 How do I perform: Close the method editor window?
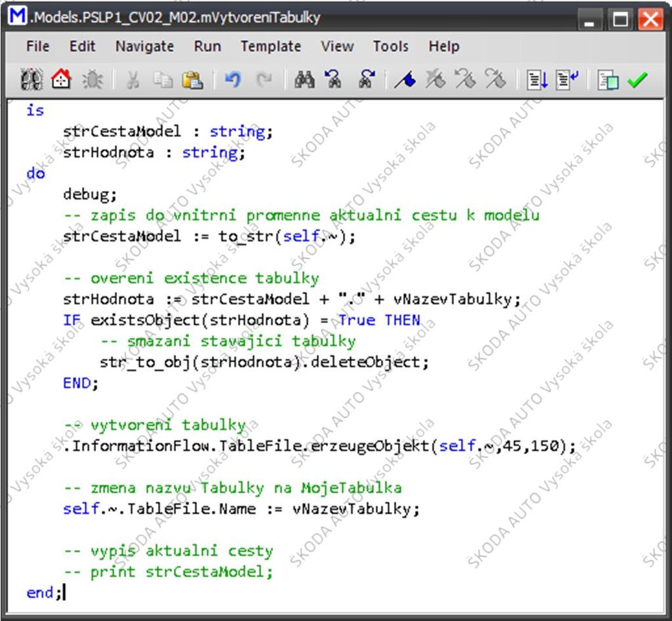(x=650, y=19)
